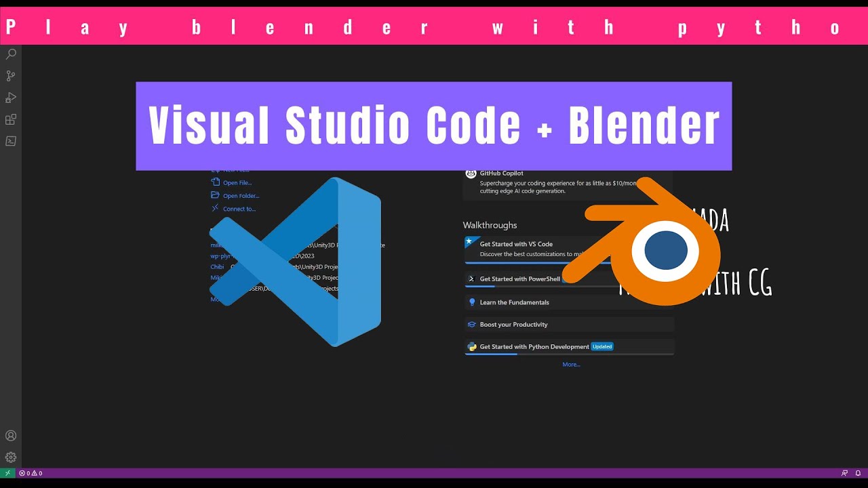Open the Run and Debug view
The image size is (868, 488).
[11, 98]
